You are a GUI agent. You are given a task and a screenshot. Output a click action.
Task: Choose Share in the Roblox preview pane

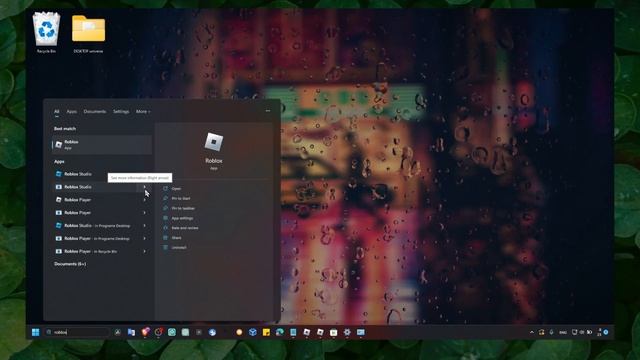coord(176,238)
